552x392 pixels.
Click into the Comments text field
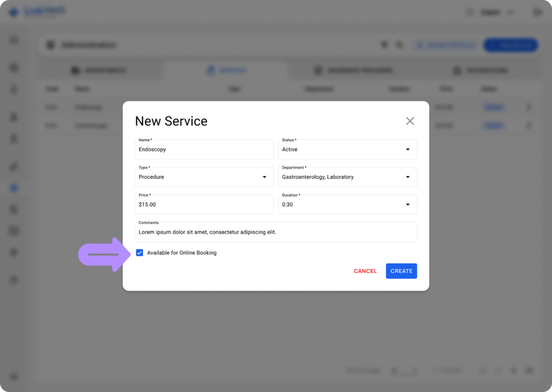click(276, 232)
